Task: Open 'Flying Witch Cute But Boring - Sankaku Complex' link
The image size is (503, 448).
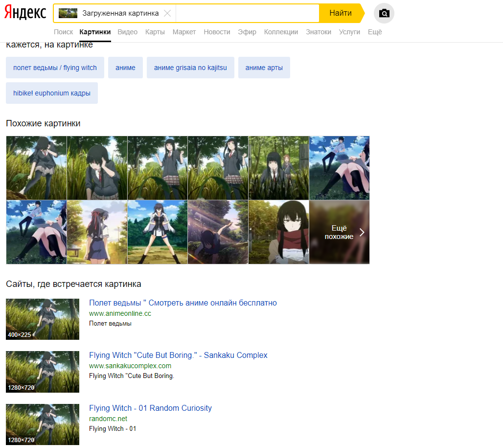Action: (x=178, y=355)
